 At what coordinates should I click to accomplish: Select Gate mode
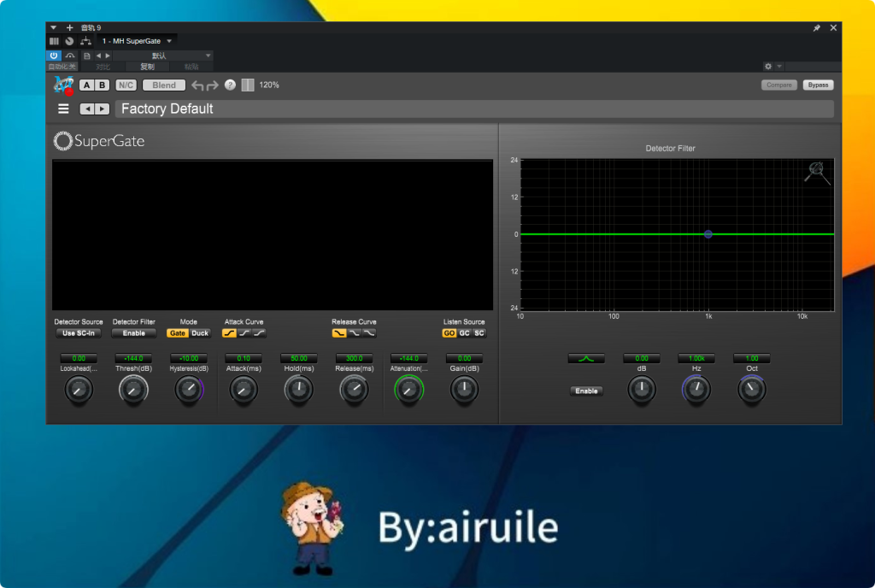click(x=178, y=333)
